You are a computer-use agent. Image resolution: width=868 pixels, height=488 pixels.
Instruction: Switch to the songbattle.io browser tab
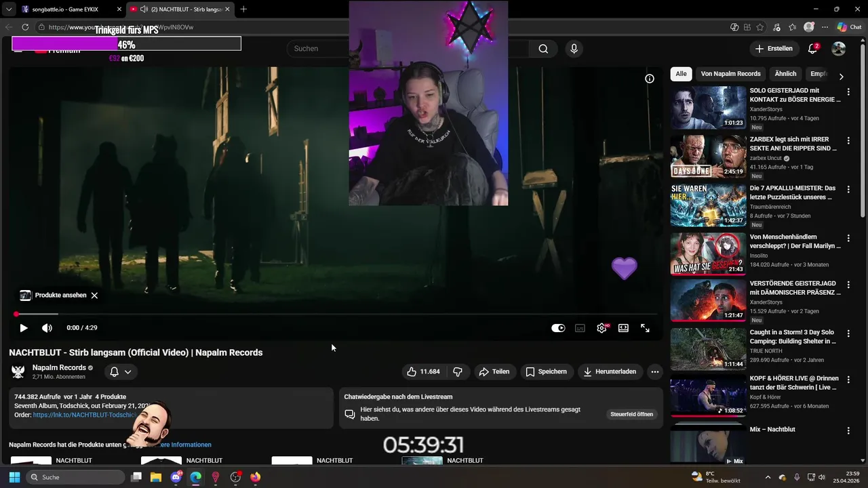click(68, 9)
